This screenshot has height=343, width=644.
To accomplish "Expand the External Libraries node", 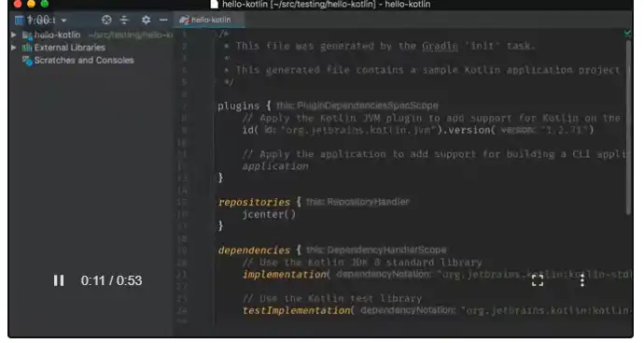I will 14,48.
